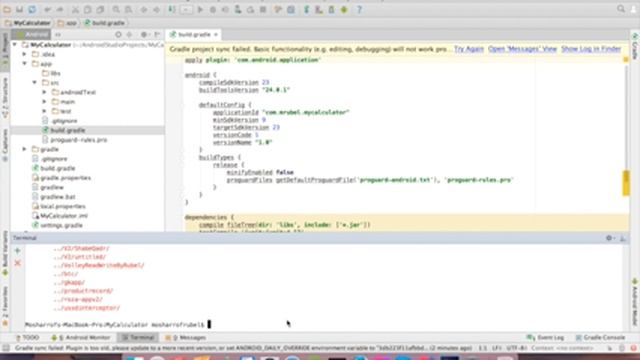Screen dimensions: 640x360
Task: Open the Gradle Console tab
Action: pos(600,338)
